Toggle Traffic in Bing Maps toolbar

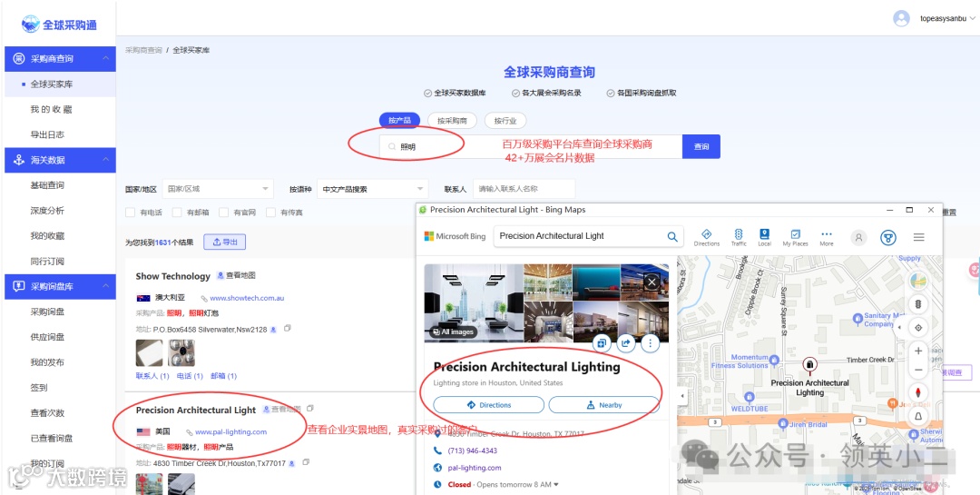pos(739,237)
